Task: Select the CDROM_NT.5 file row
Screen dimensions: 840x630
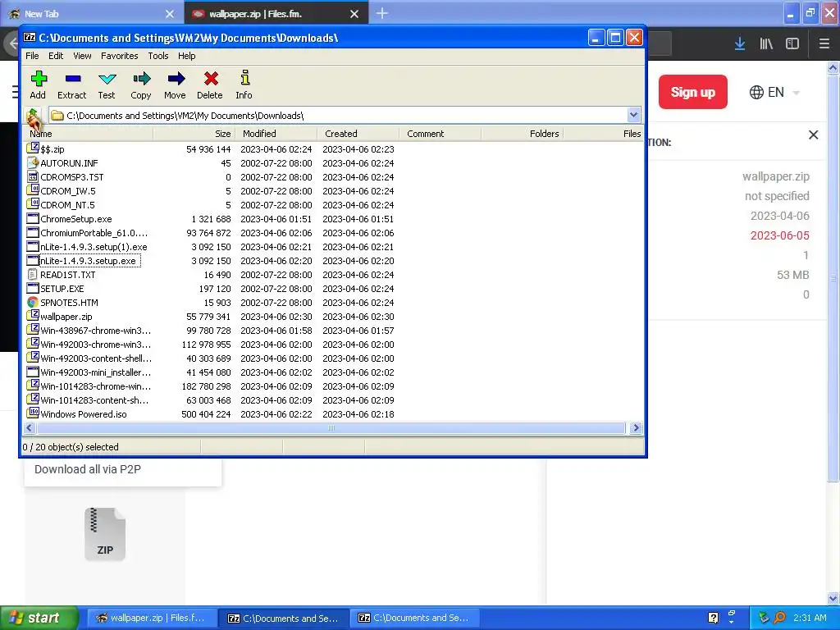Action: pos(333,204)
